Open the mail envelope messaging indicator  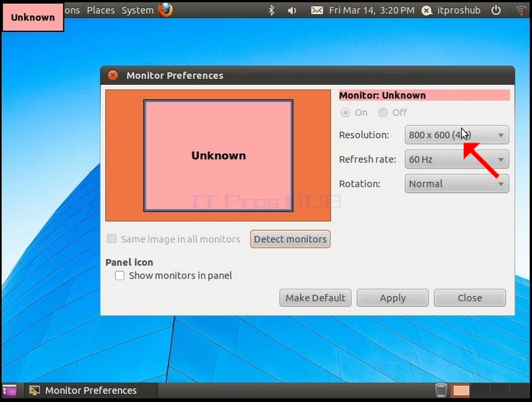(x=317, y=10)
